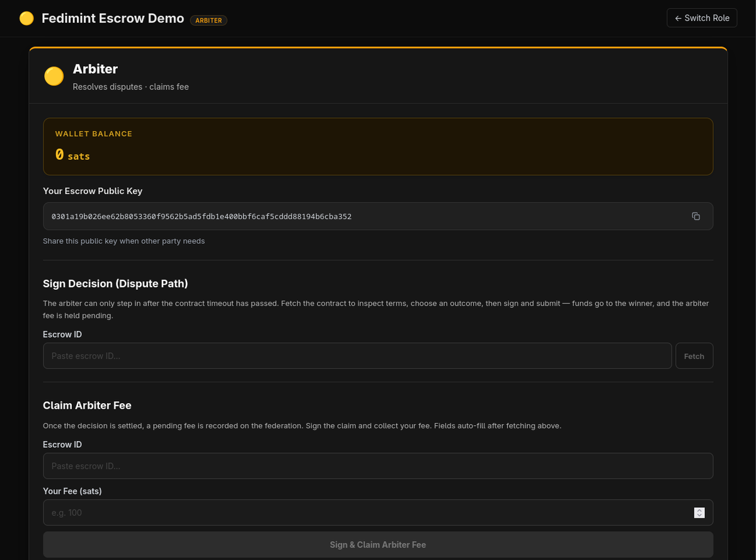Viewport: 756px width, 560px height.
Task: Click the Fedimint Escrow Demo title
Action: point(113,18)
